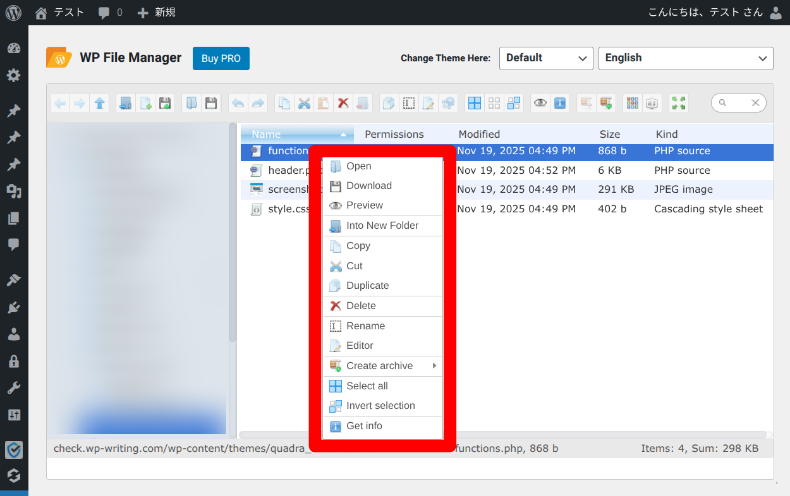Click the toolbar red X Delete icon
The height and width of the screenshot is (496, 790).
[343, 104]
